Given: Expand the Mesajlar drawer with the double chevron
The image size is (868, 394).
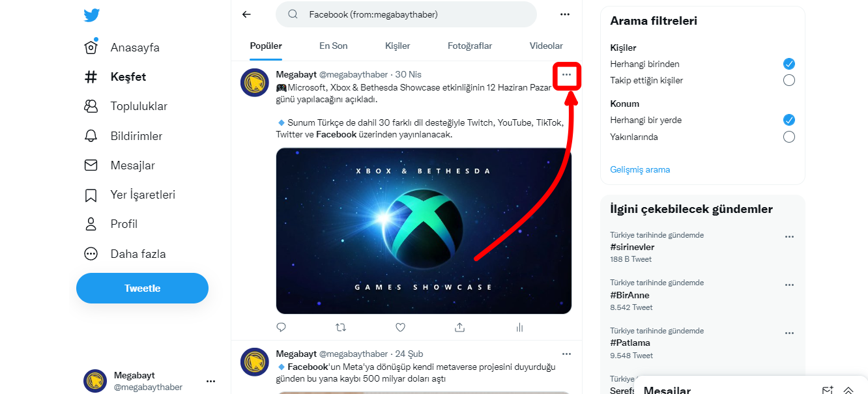Looking at the screenshot, I should pyautogui.click(x=848, y=389).
